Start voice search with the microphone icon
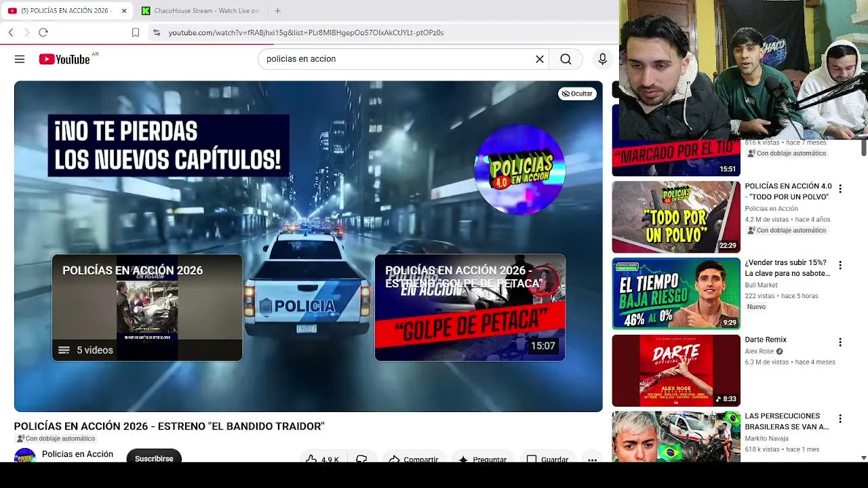This screenshot has width=868, height=488. click(x=602, y=59)
